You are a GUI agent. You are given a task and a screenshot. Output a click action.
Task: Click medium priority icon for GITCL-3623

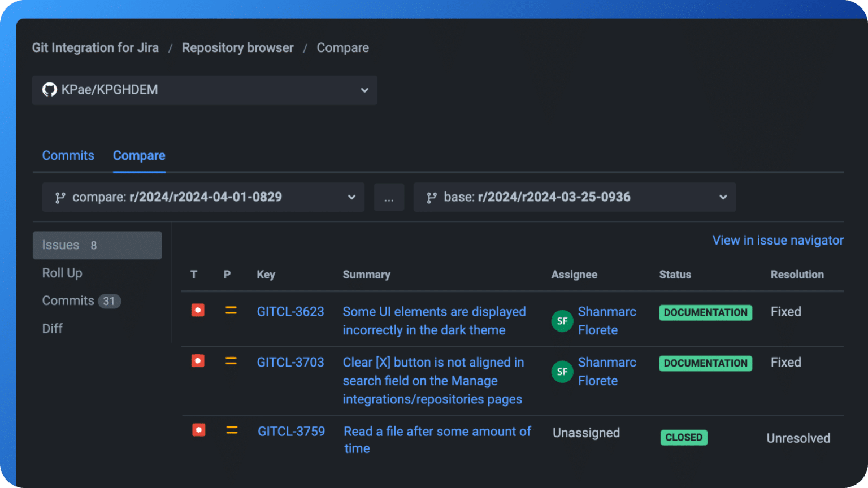(231, 310)
